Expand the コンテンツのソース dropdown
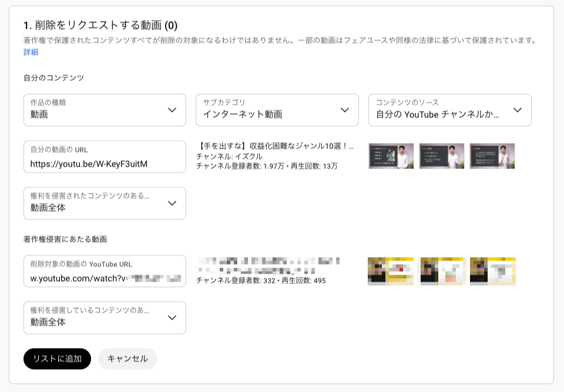Image resolution: width=564 pixels, height=392 pixels. tap(449, 110)
